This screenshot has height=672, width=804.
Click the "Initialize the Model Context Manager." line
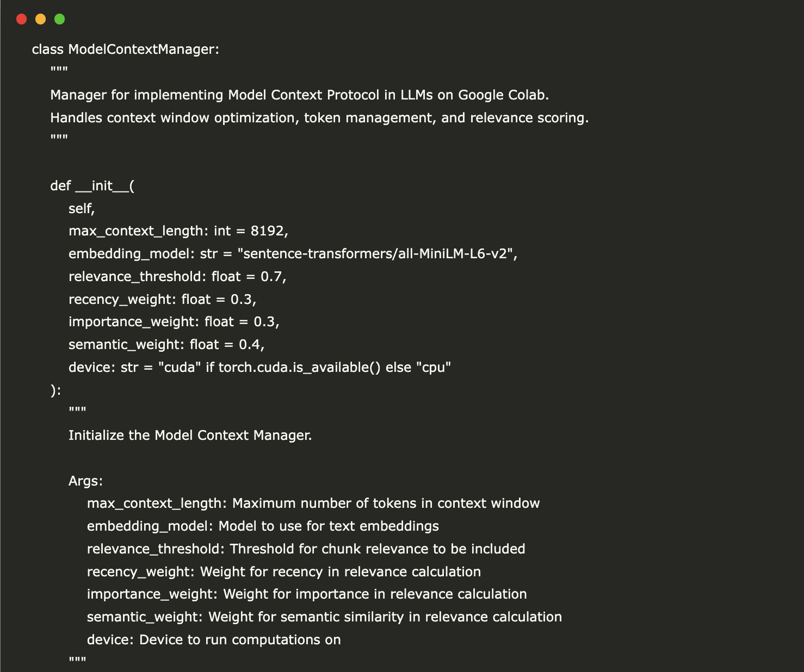point(190,435)
